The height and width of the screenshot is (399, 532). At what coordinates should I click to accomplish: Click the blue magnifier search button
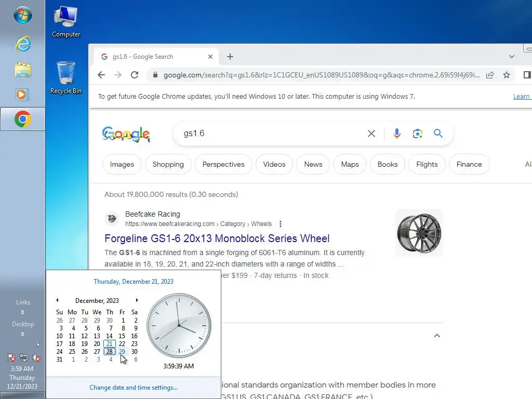tap(438, 134)
